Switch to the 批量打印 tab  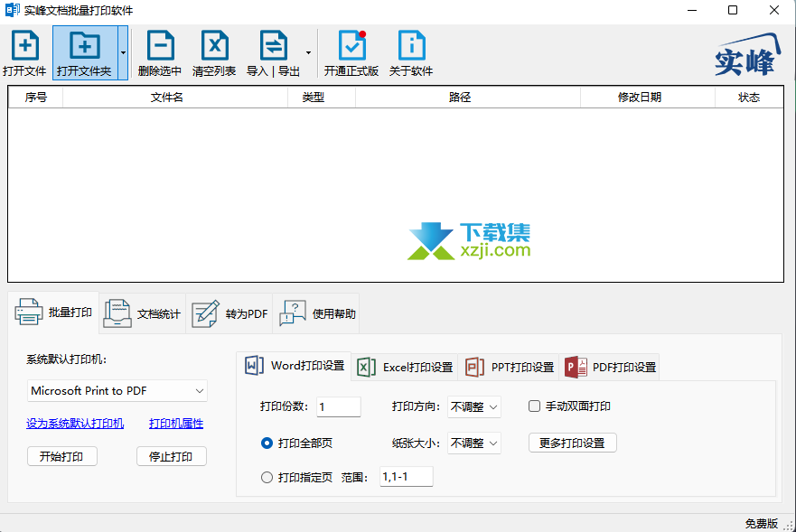click(54, 313)
